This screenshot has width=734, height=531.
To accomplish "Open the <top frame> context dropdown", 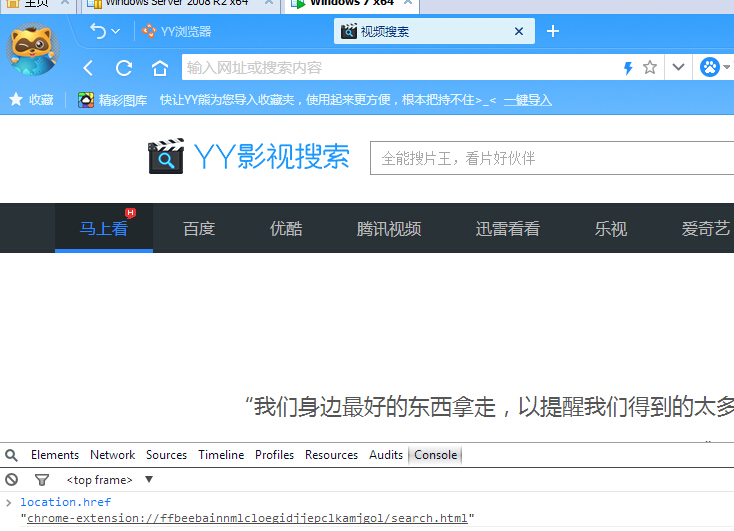I will point(110,479).
